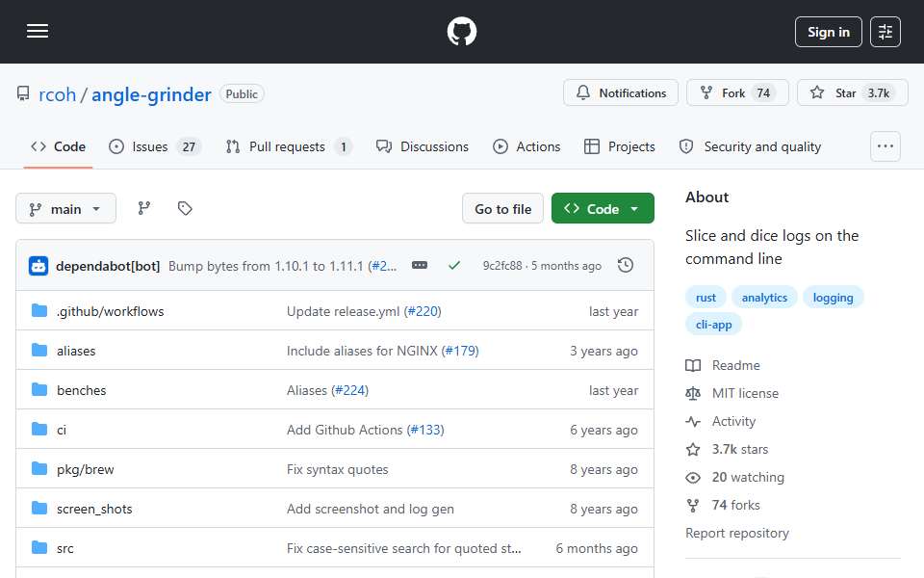View the green check status of latest commit

(x=453, y=266)
